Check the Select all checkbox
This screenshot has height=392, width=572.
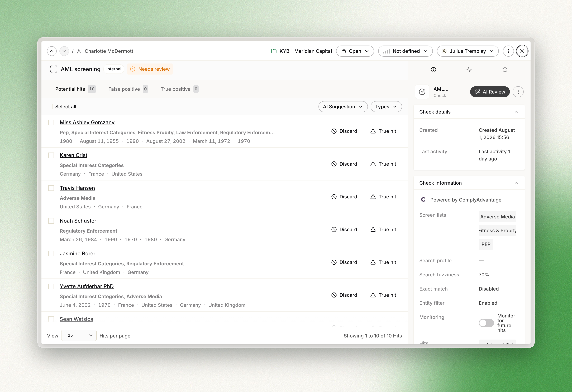coord(50,107)
